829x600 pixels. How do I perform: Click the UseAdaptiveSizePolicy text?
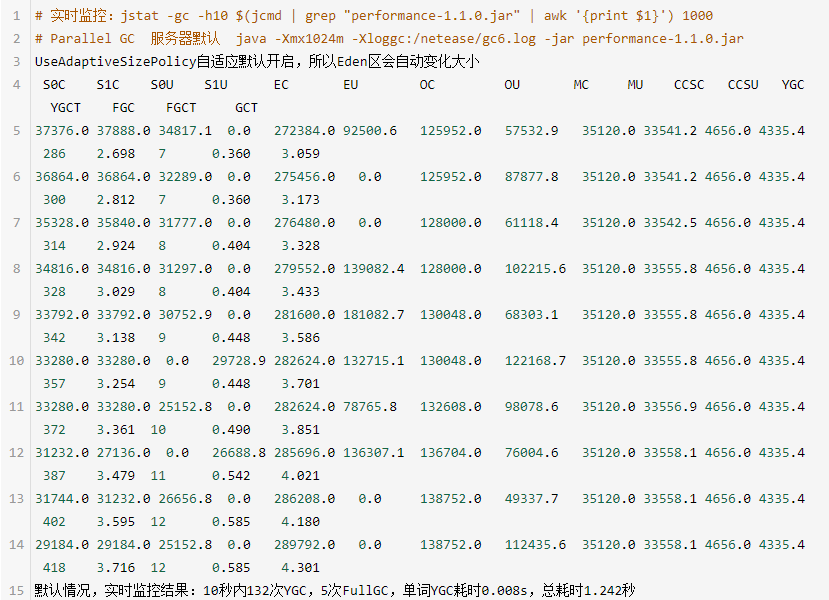point(116,62)
